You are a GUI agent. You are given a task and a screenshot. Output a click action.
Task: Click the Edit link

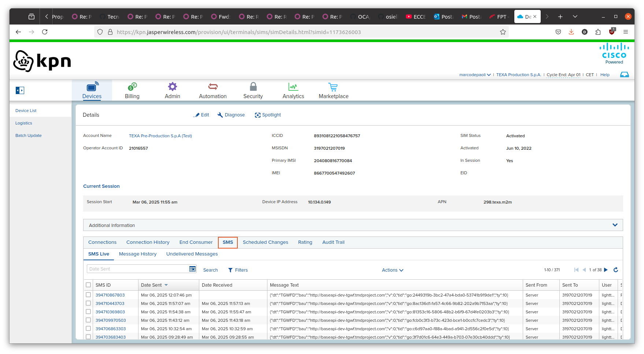[x=202, y=115]
